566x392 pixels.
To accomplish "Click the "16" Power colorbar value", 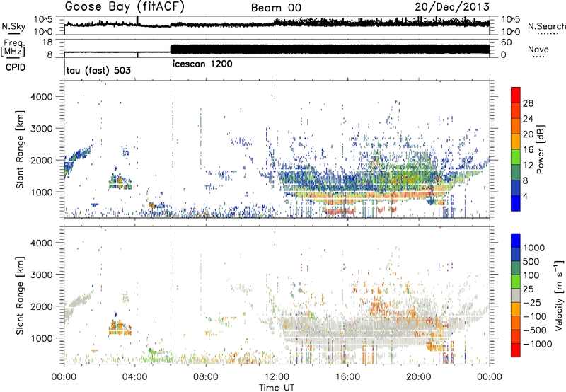I will [x=528, y=150].
